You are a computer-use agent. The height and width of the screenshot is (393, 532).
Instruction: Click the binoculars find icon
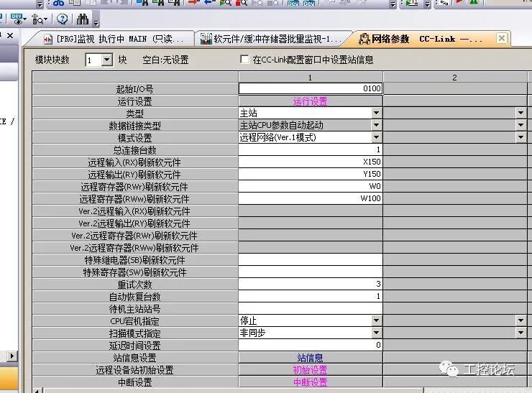(82, 19)
